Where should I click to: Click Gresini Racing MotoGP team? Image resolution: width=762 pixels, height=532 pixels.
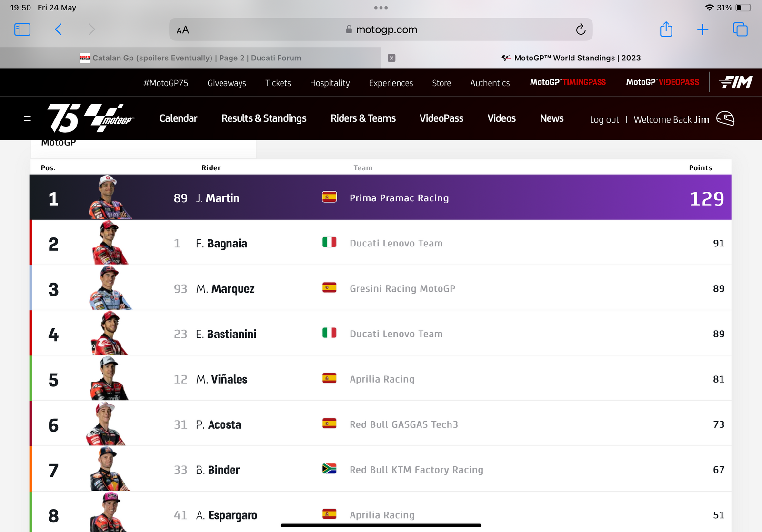402,288
